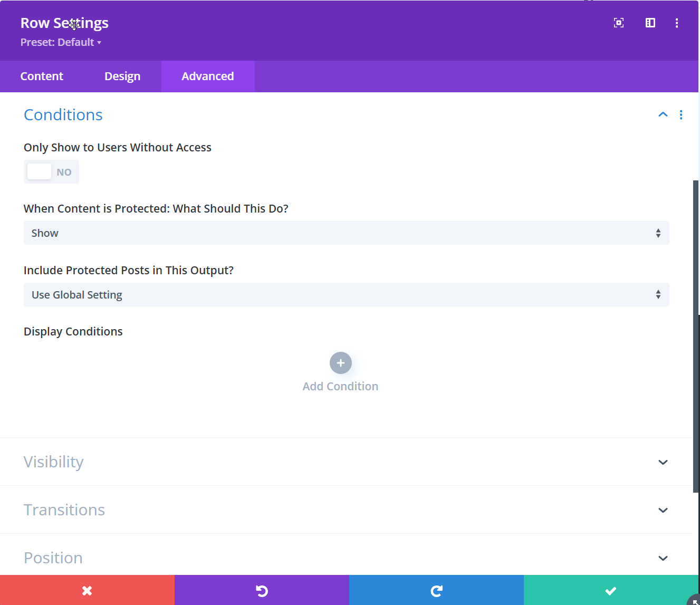Collapse the Conditions section
The image size is (700, 605).
pos(663,115)
